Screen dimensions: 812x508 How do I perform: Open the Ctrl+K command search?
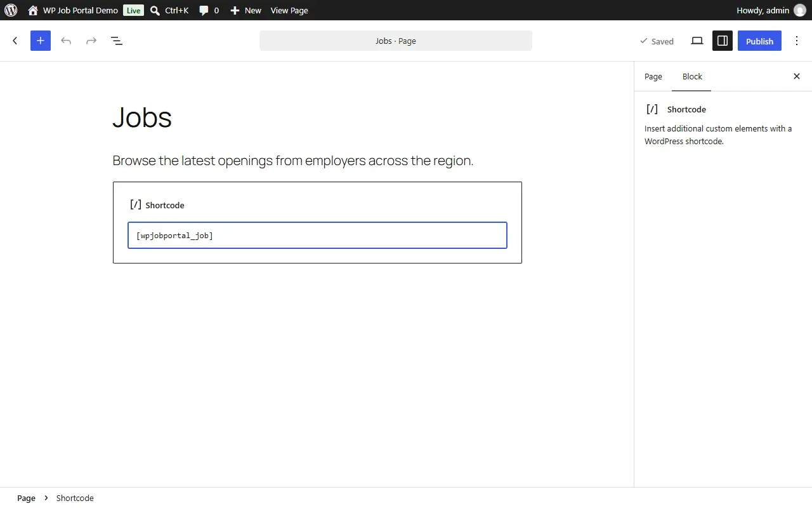click(169, 10)
